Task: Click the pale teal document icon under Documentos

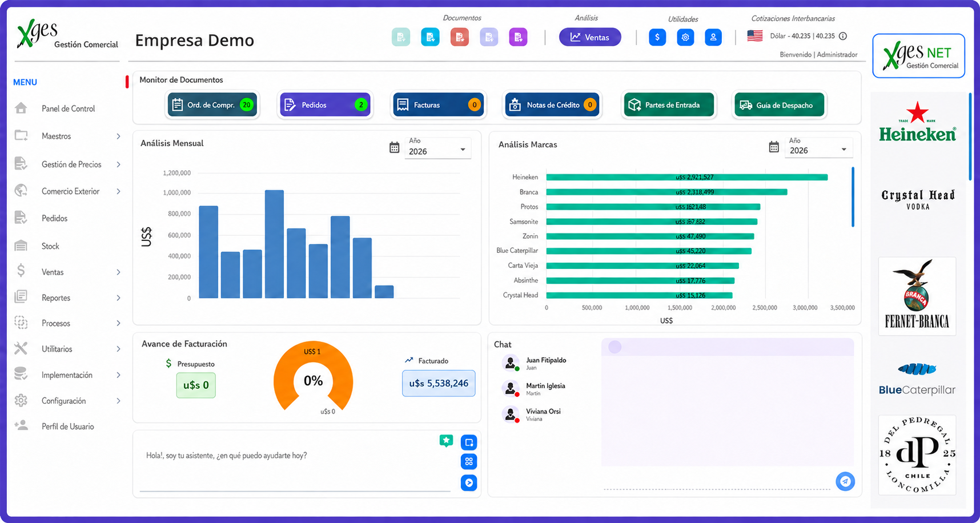Action: (401, 37)
